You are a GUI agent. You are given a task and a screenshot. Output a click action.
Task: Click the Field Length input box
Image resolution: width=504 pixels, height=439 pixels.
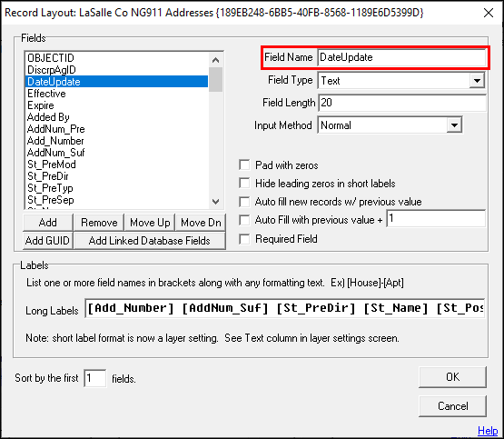[402, 103]
